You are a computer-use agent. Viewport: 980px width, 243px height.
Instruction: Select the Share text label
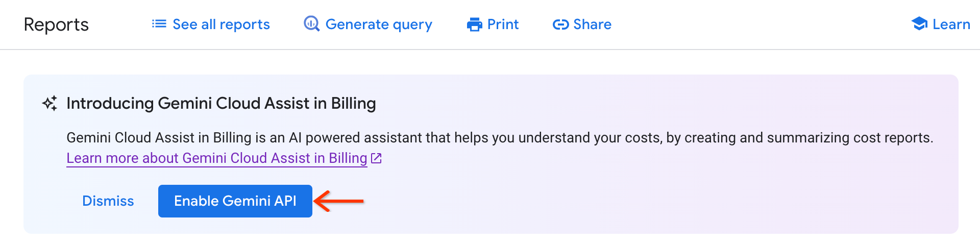point(592,25)
